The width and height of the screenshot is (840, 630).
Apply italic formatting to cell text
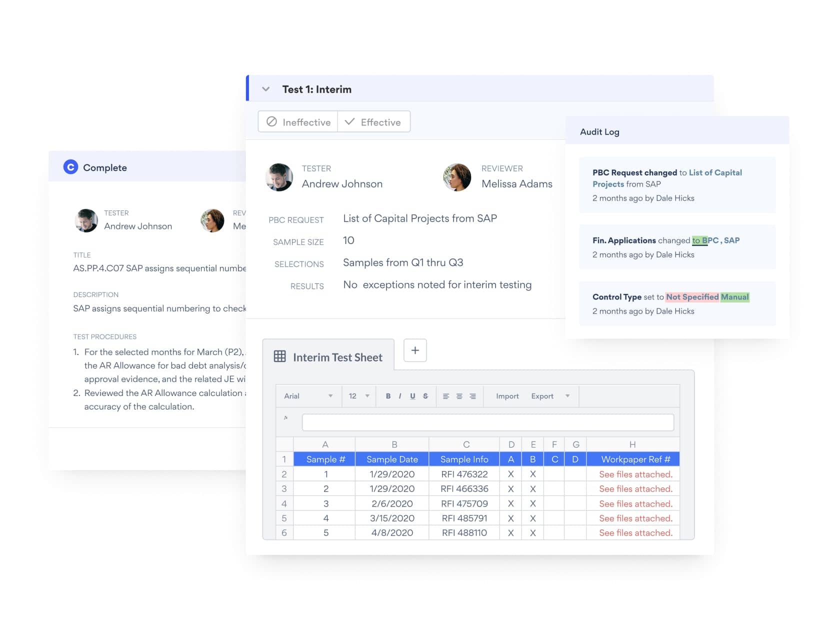[400, 396]
